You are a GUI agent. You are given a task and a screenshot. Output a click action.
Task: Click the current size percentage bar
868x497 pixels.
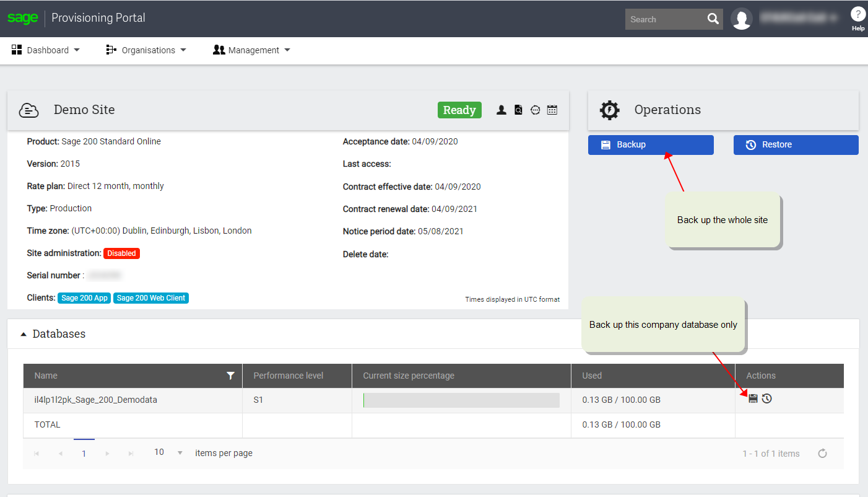click(x=461, y=400)
